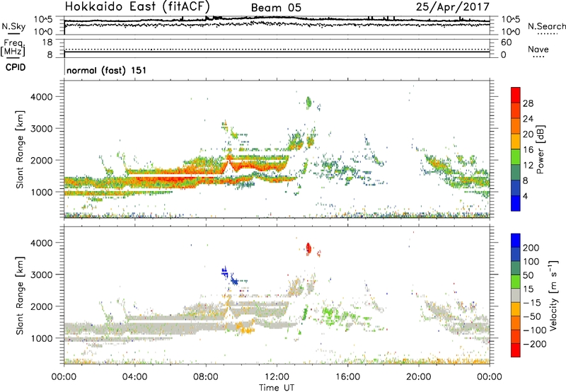Click the '04:00' time tick label
Viewport: 566px width, 392px height.
(135, 377)
